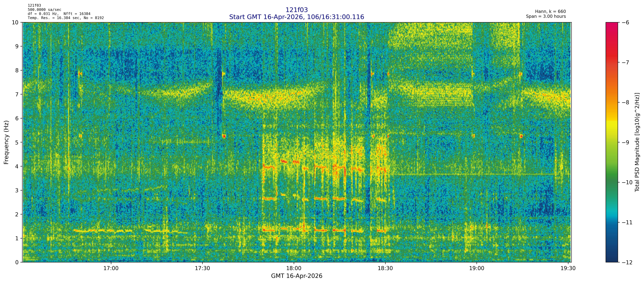Click the 'Frequency (Hz)' y-axis label
Screen dimensions: 644x283
[6, 142]
